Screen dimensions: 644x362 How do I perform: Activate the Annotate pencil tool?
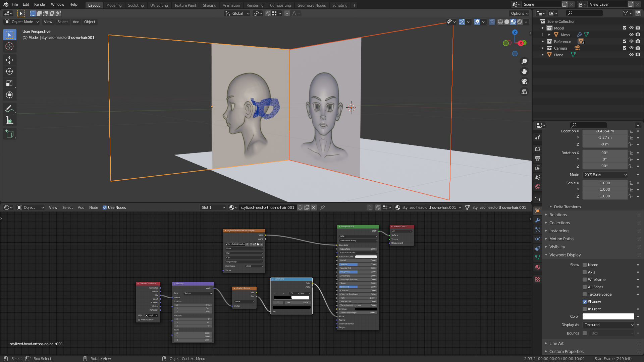[x=9, y=109]
